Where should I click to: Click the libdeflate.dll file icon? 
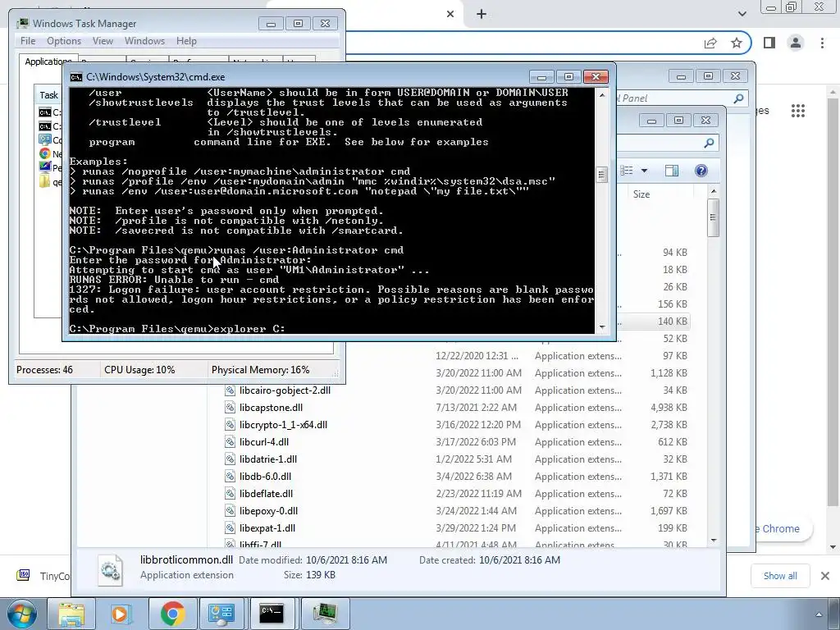230,493
